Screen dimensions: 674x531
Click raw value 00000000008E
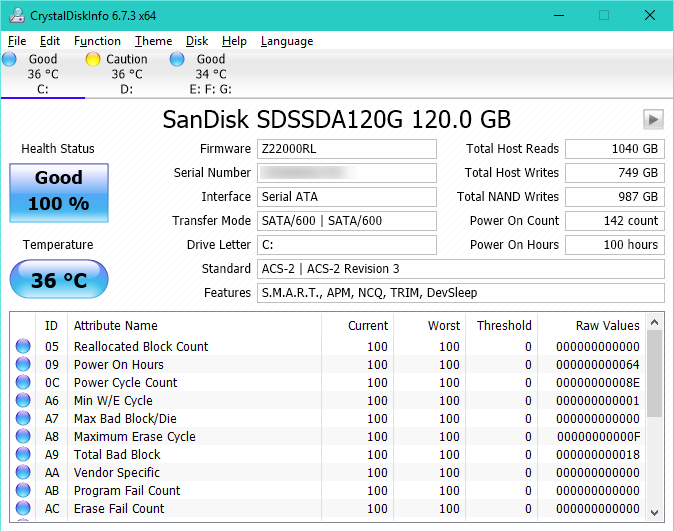point(597,382)
